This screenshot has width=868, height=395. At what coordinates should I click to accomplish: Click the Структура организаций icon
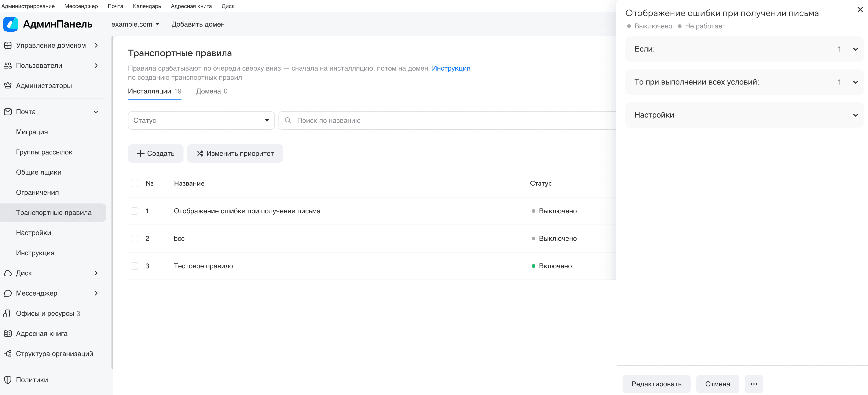click(x=8, y=354)
